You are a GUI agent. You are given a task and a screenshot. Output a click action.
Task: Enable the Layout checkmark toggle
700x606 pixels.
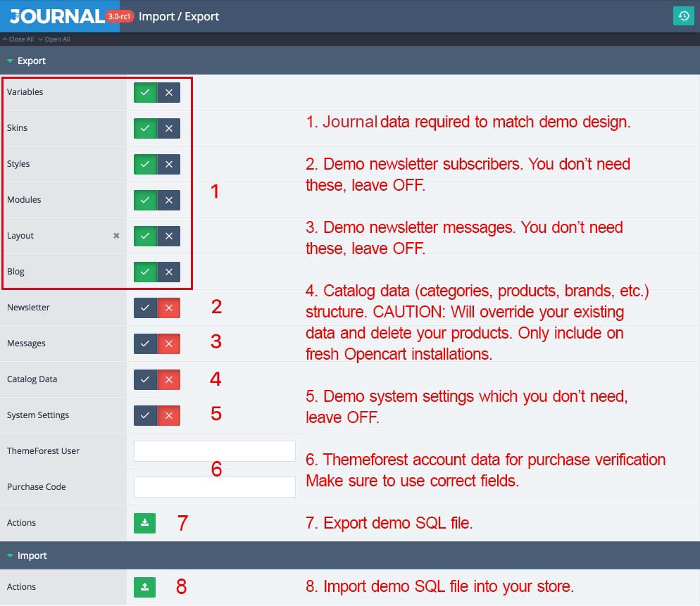(145, 236)
